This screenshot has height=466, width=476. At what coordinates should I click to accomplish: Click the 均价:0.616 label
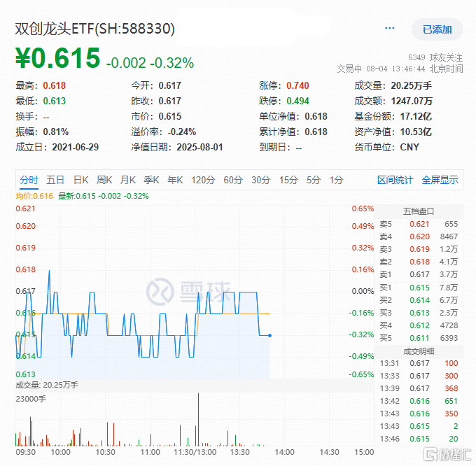(x=34, y=196)
